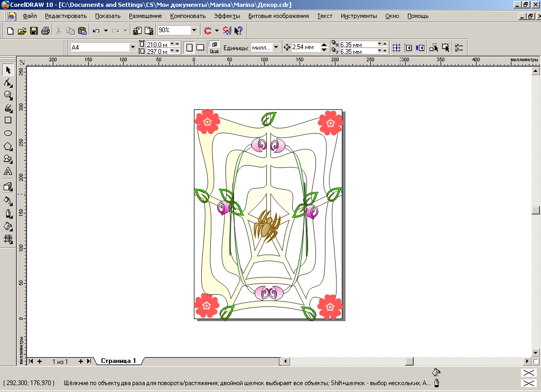
Task: Click the status bar fill color swatch
Action: point(528,372)
